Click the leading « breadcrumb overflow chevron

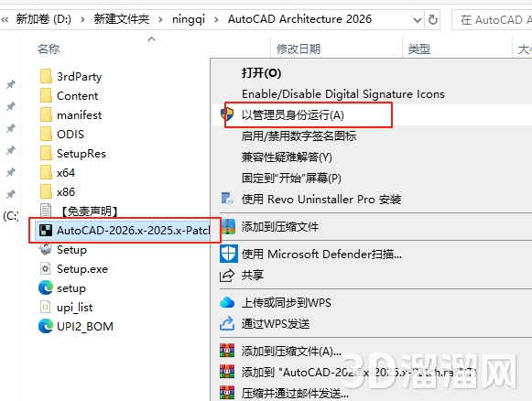5,19
